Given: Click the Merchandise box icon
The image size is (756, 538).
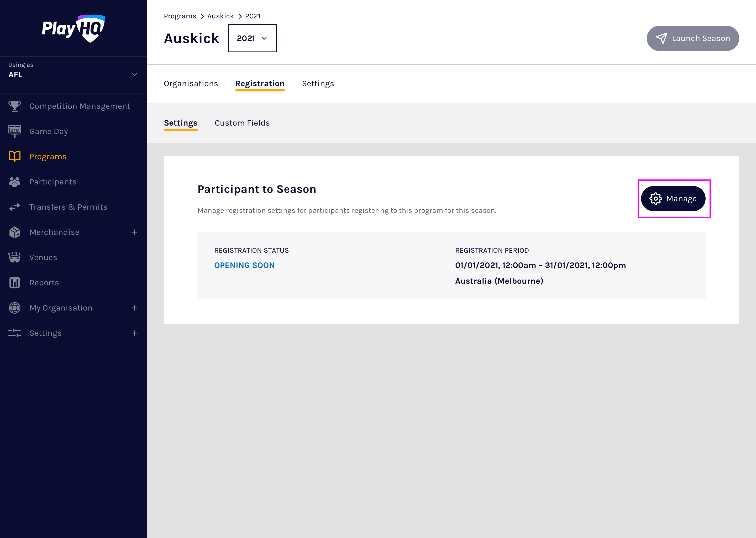Looking at the screenshot, I should (14, 232).
